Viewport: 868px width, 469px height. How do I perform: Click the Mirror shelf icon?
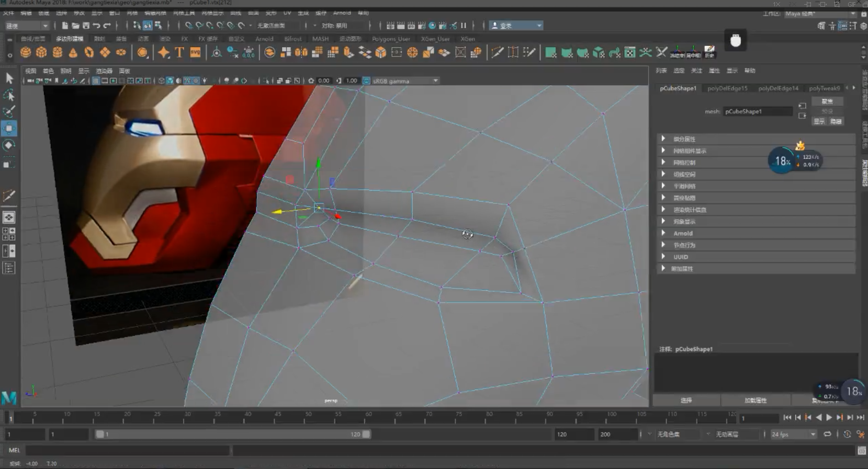(x=301, y=52)
